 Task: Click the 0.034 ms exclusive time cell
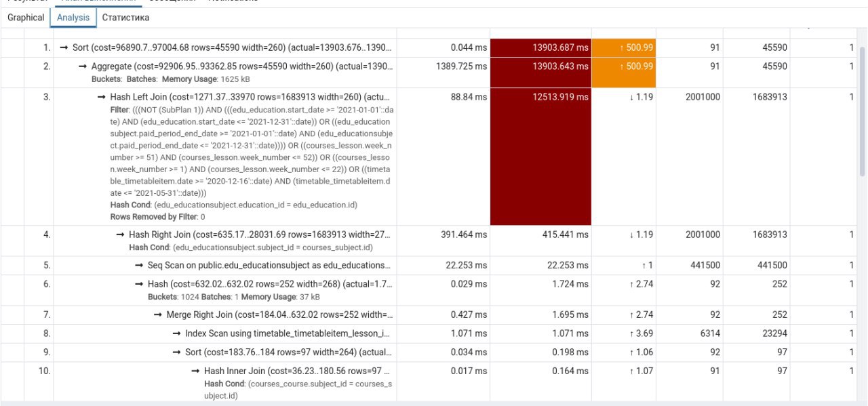(443, 352)
